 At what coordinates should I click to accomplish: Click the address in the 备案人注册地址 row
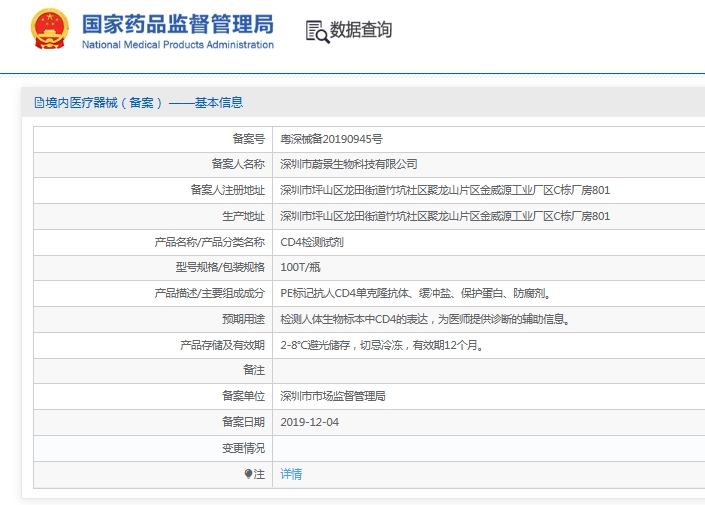pos(445,190)
